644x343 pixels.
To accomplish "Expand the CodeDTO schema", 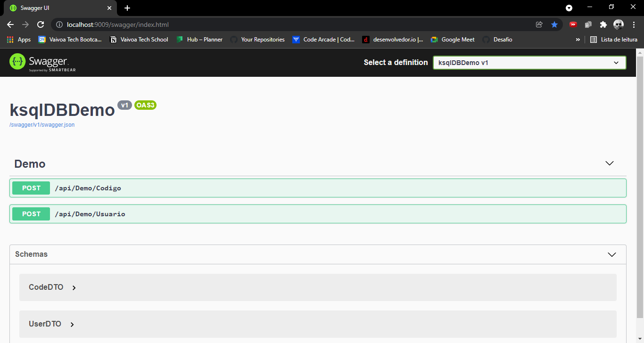I will 52,287.
